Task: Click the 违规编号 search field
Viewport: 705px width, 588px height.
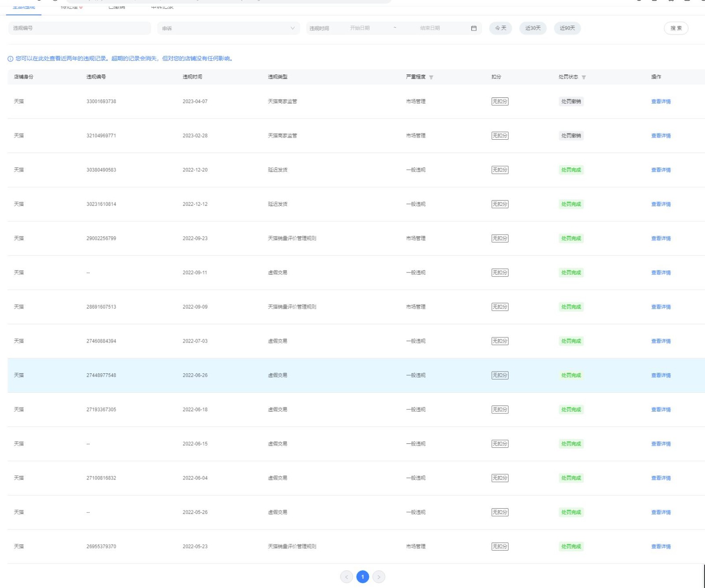Action: 79,28
